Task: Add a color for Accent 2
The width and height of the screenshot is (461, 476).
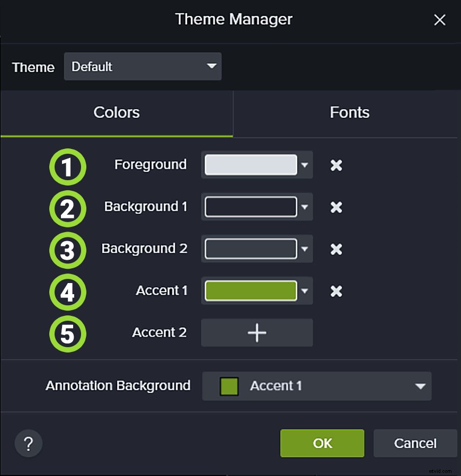Action: click(257, 333)
